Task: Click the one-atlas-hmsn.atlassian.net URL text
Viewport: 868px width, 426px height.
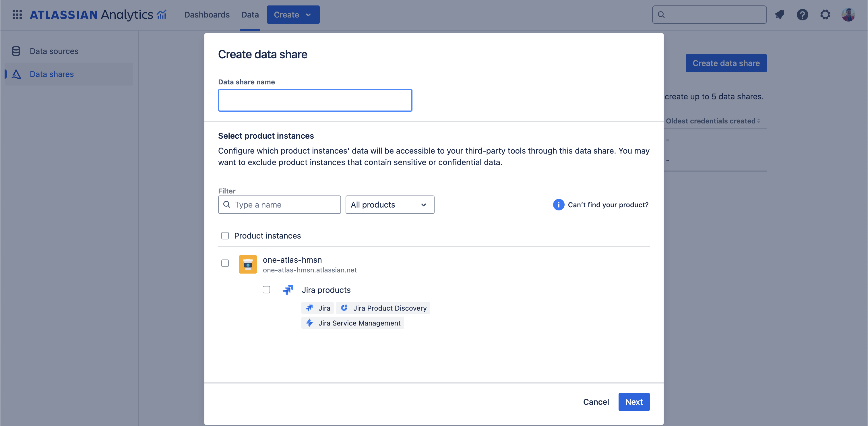Action: click(310, 270)
